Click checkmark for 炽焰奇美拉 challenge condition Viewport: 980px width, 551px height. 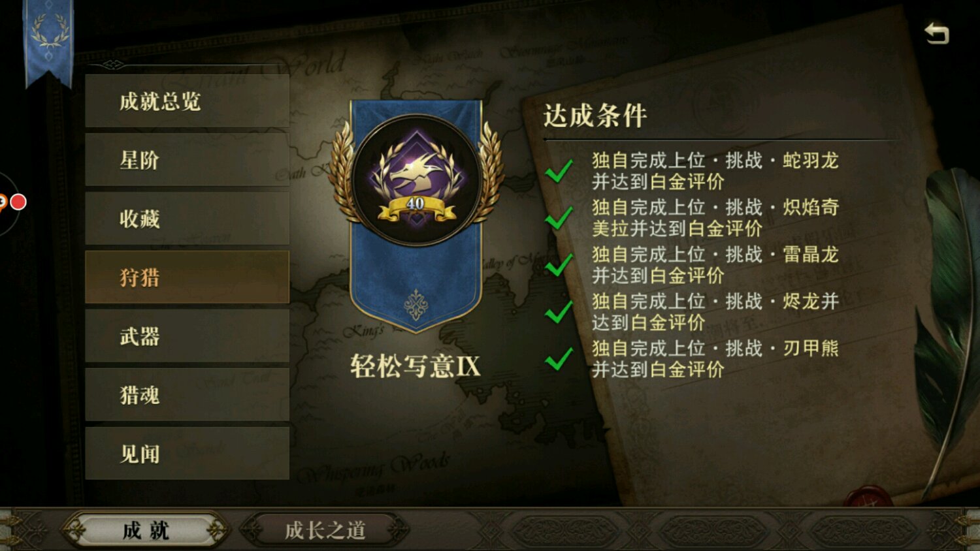pyautogui.click(x=559, y=218)
